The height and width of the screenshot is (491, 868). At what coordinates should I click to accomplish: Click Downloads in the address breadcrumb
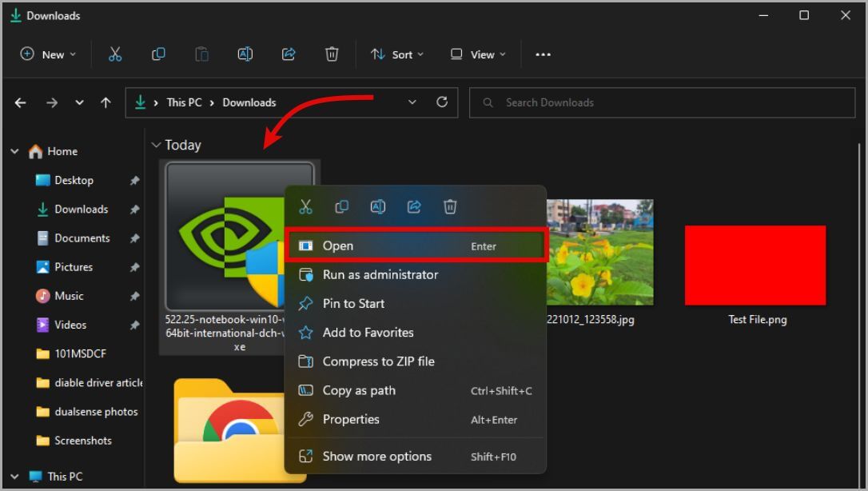pyautogui.click(x=249, y=102)
